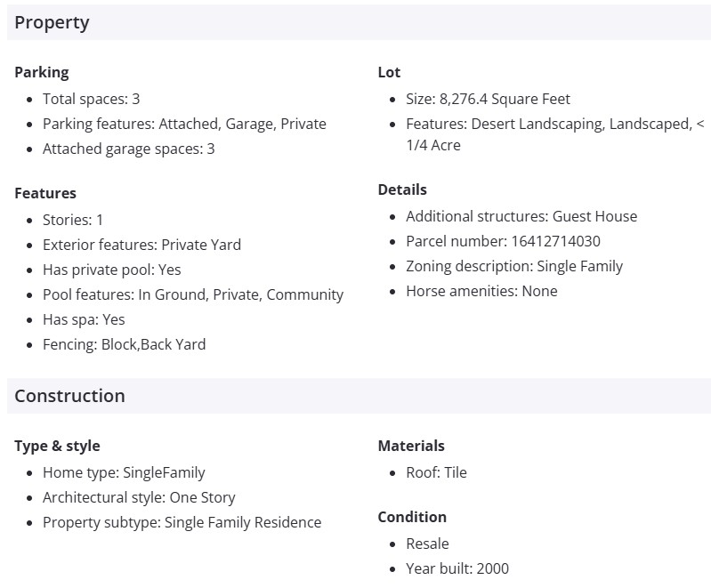Image resolution: width=711 pixels, height=588 pixels.
Task: Click Has private pool: Yes text
Action: (111, 270)
